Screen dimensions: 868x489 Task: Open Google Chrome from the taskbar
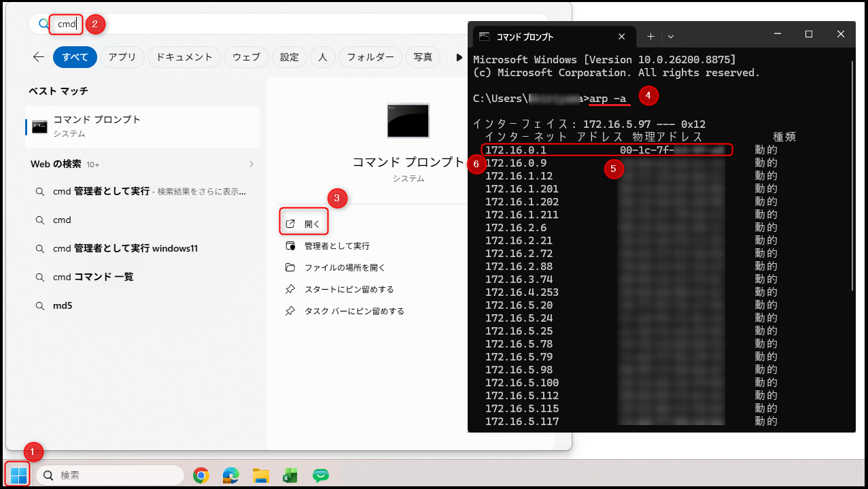click(201, 475)
